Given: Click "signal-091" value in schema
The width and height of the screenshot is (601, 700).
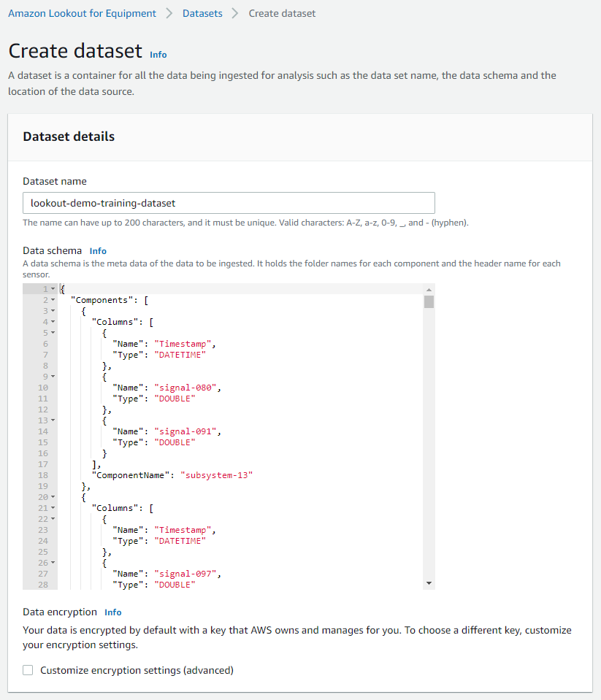Looking at the screenshot, I should coord(185,431).
